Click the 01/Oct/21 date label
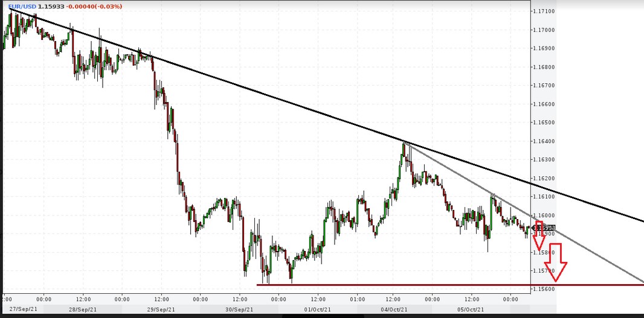The image size is (644, 318). tap(318, 308)
